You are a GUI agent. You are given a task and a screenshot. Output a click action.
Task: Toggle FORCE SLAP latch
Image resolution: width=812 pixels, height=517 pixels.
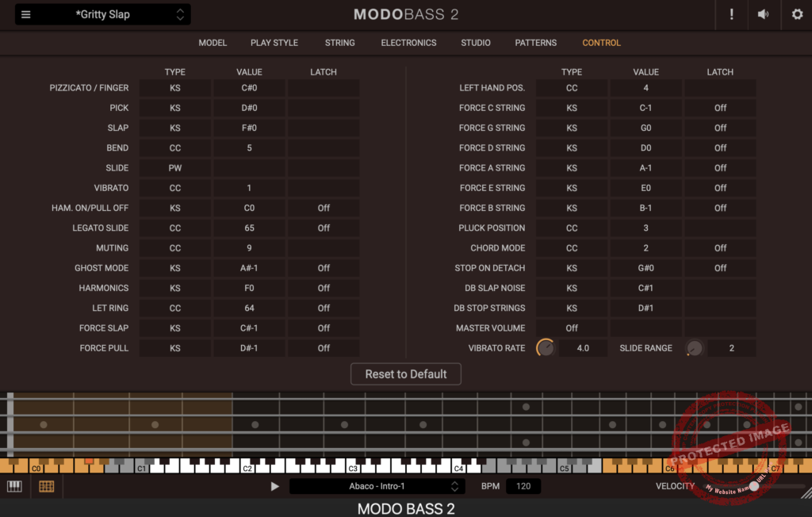coord(324,328)
